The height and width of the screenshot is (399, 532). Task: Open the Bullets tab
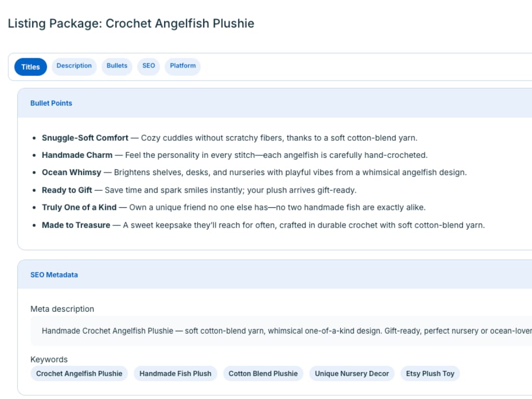[x=117, y=66]
